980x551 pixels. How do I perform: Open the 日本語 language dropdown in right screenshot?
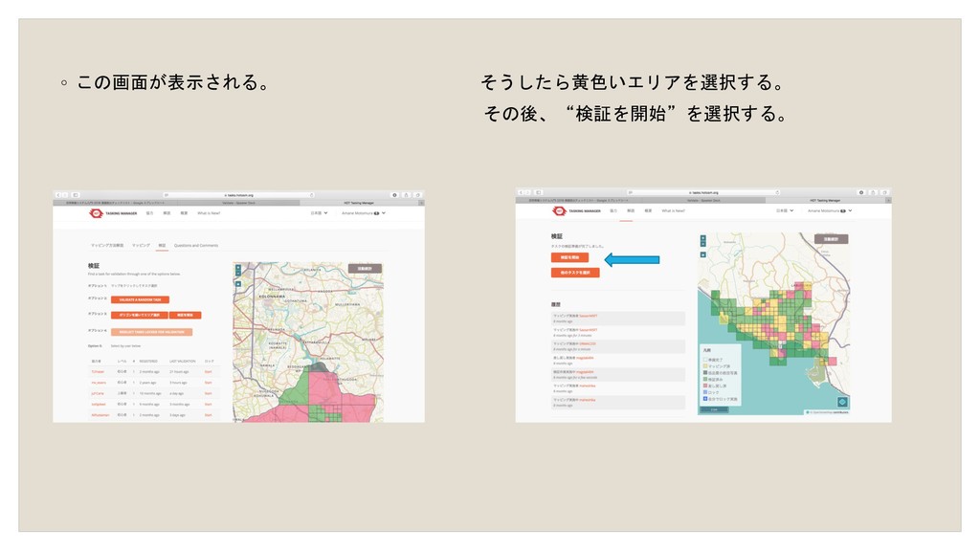(785, 210)
